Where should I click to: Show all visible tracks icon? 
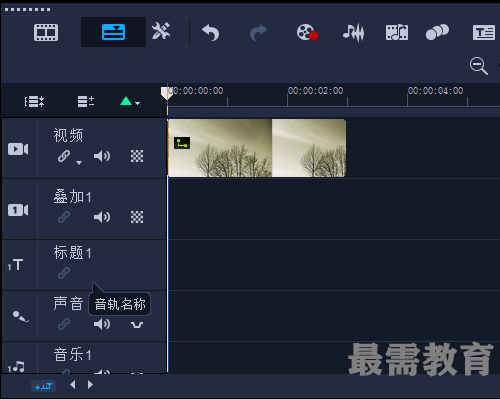34,101
